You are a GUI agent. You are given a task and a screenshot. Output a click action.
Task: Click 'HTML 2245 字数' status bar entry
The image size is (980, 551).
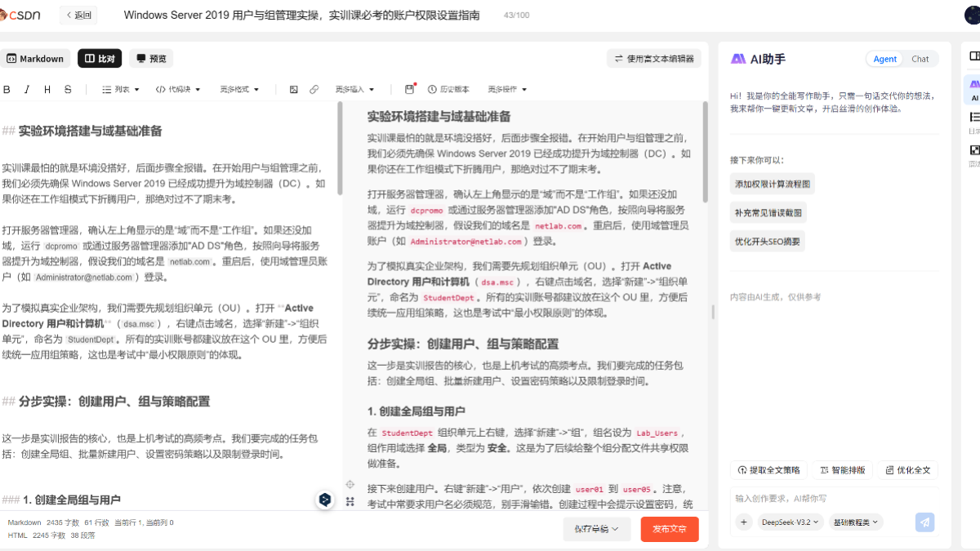pyautogui.click(x=38, y=535)
